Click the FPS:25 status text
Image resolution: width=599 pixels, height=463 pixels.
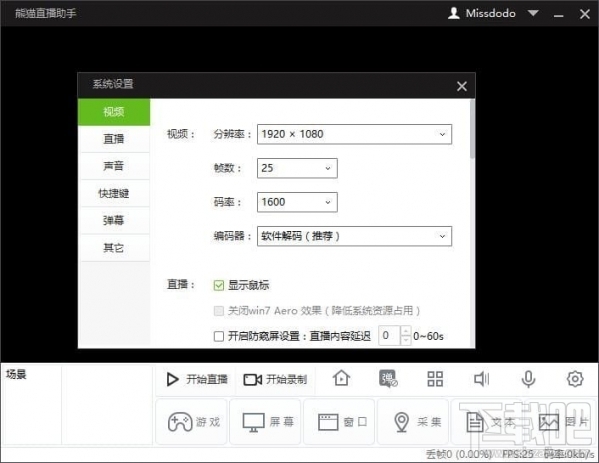point(518,454)
